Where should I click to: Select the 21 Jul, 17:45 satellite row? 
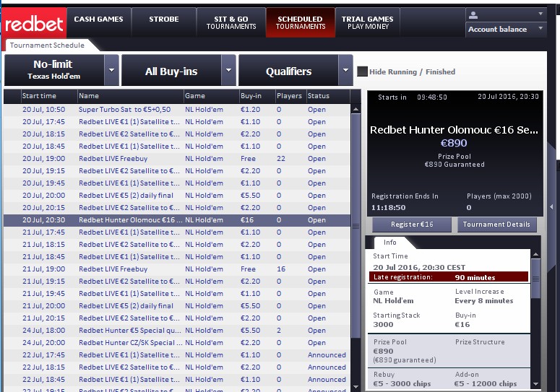coord(177,232)
